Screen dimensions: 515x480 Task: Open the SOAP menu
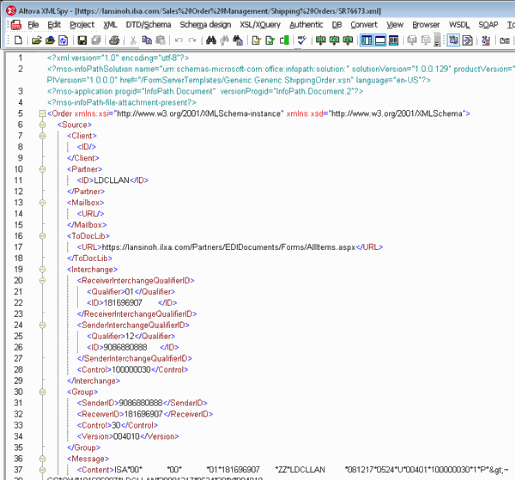pos(488,25)
